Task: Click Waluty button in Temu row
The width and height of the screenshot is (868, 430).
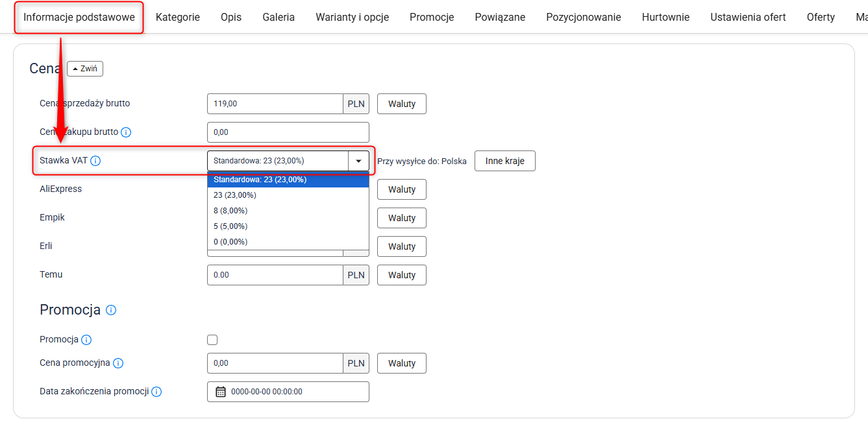Action: click(401, 275)
